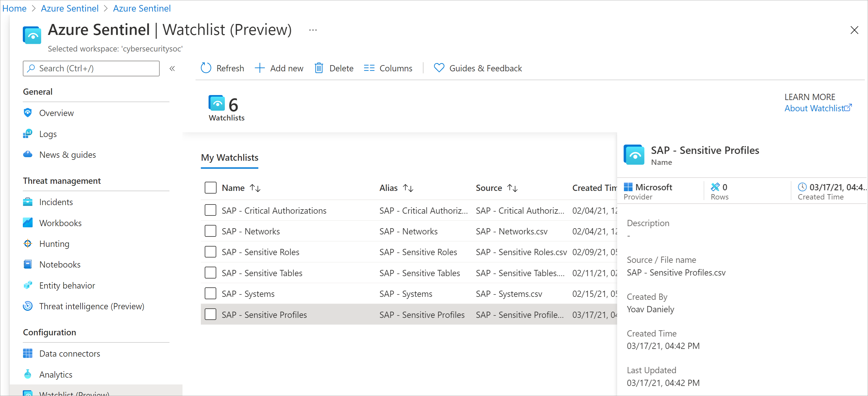The image size is (868, 396).
Task: Open Hunting from the sidebar
Action: pos(54,244)
